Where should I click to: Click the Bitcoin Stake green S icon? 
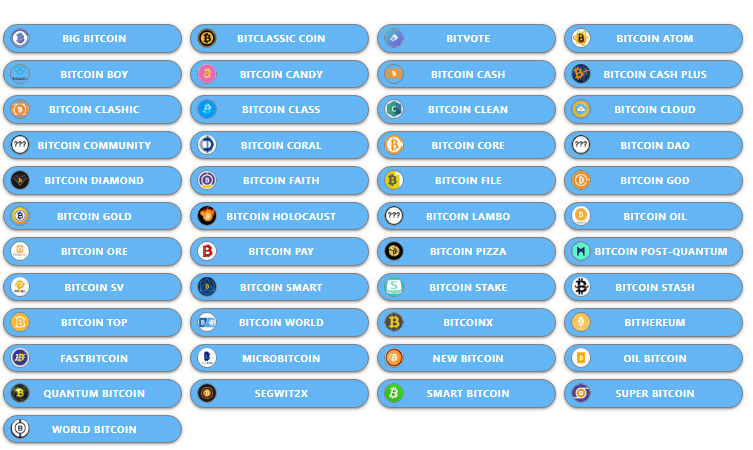tap(394, 287)
